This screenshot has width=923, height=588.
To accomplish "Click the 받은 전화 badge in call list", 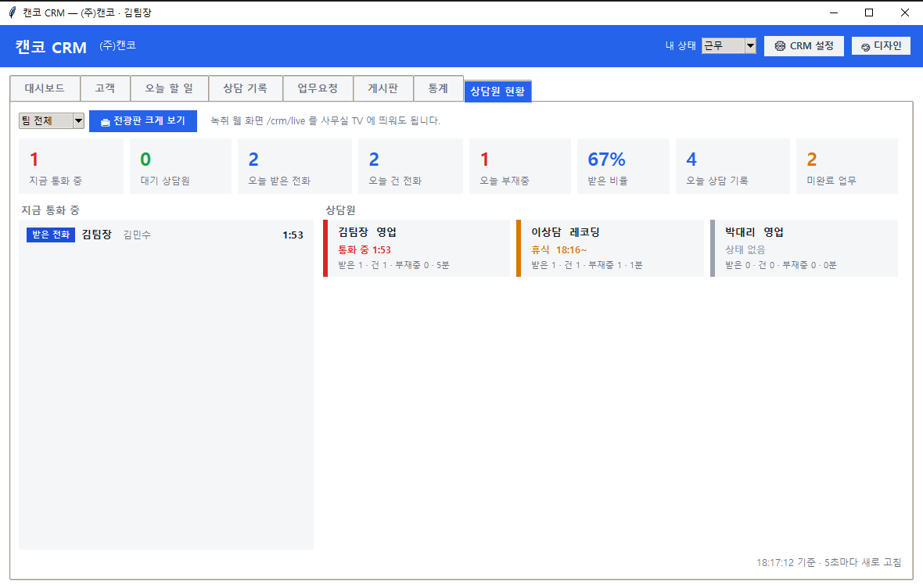I will [x=51, y=235].
